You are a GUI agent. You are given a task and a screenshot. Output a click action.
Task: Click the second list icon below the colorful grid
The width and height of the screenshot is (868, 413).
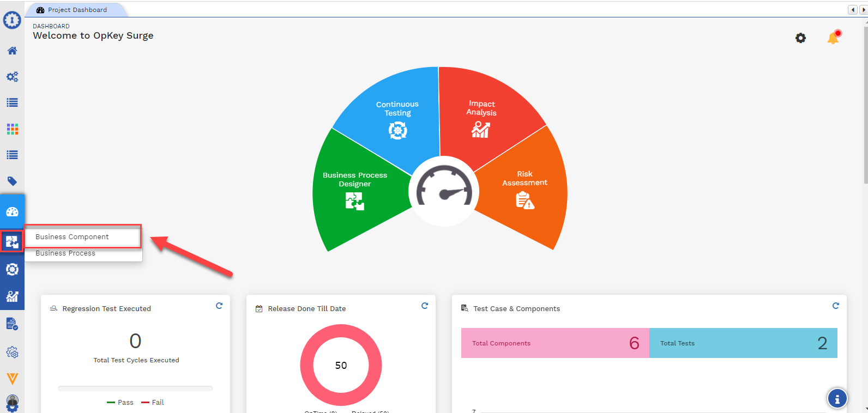(x=12, y=155)
